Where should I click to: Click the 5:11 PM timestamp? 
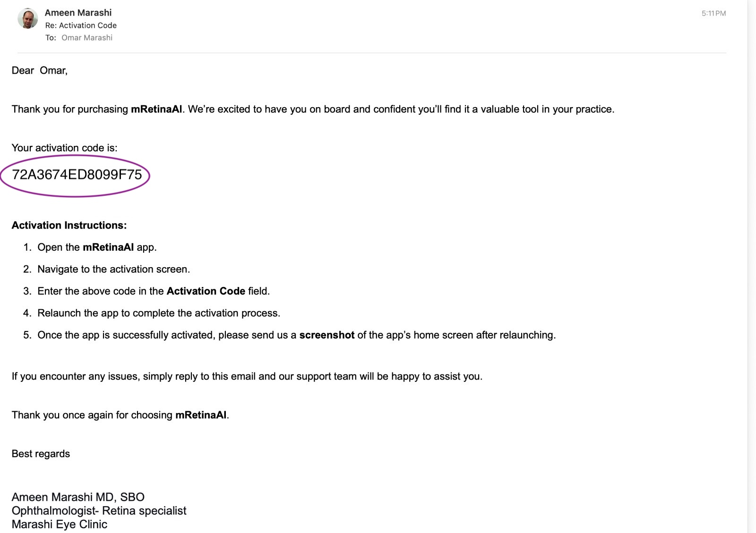click(x=713, y=13)
